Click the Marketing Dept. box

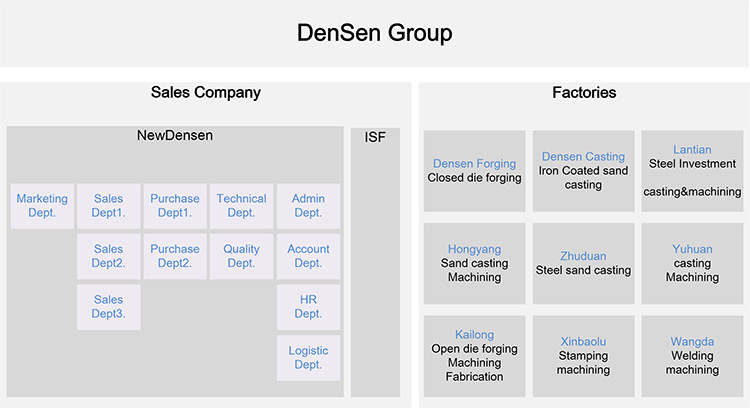(x=42, y=206)
